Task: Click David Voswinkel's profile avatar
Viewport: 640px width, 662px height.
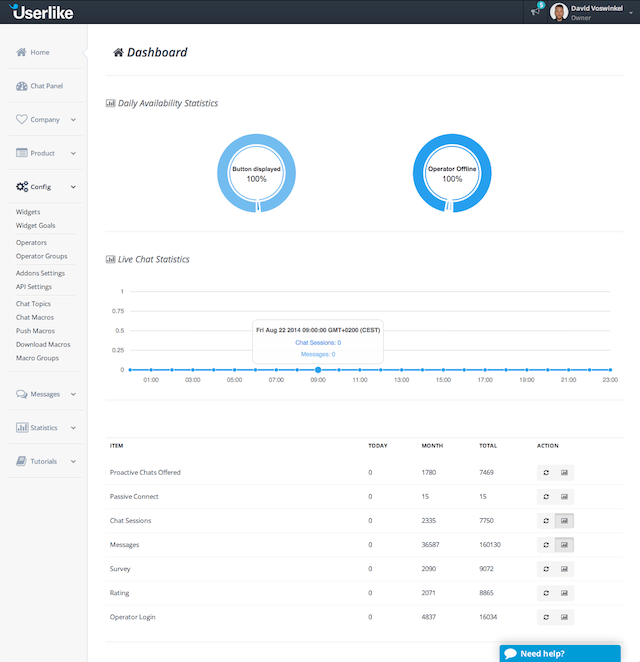Action: tap(559, 12)
